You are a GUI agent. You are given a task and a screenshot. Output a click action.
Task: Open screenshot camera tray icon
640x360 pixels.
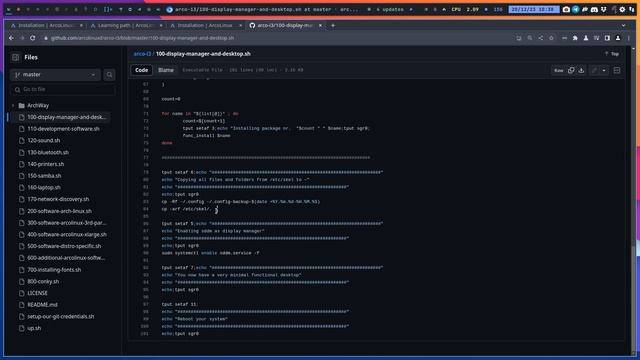pyautogui.click(x=566, y=9)
